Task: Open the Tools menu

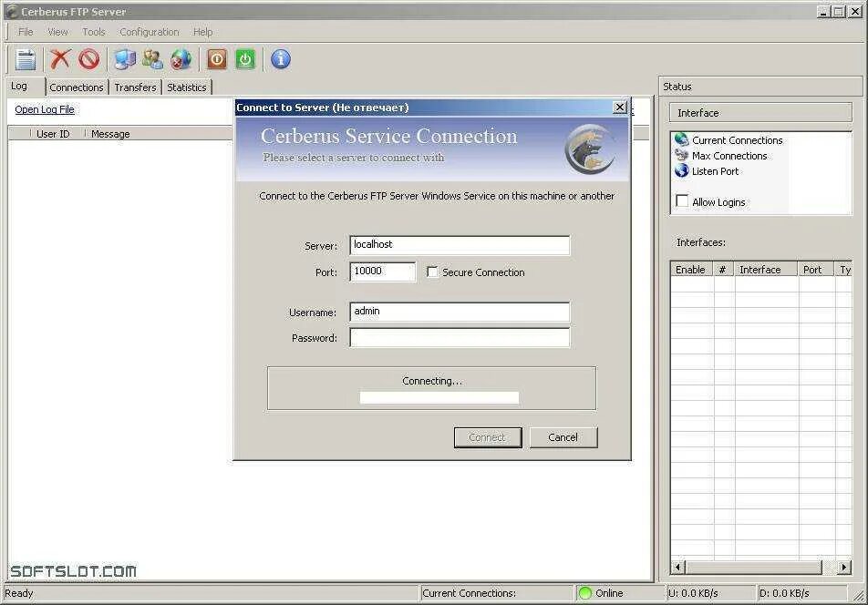Action: click(94, 32)
